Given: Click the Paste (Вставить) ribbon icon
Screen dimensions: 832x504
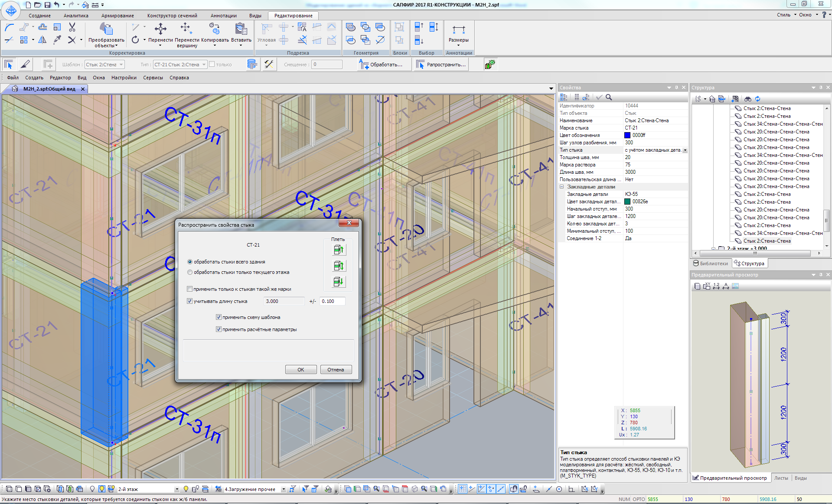Looking at the screenshot, I should coord(241,29).
